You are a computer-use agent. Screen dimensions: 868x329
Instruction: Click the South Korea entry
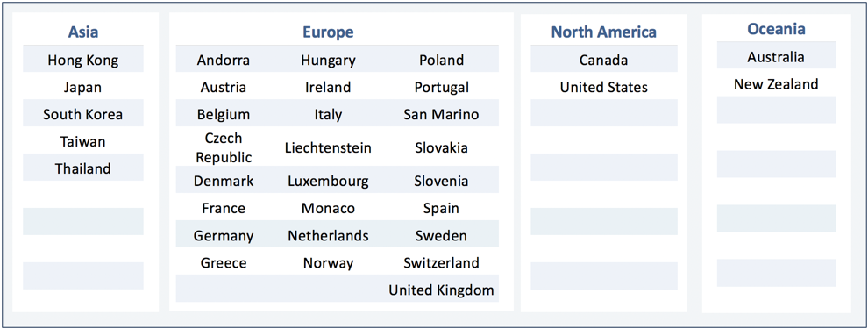pos(83,114)
